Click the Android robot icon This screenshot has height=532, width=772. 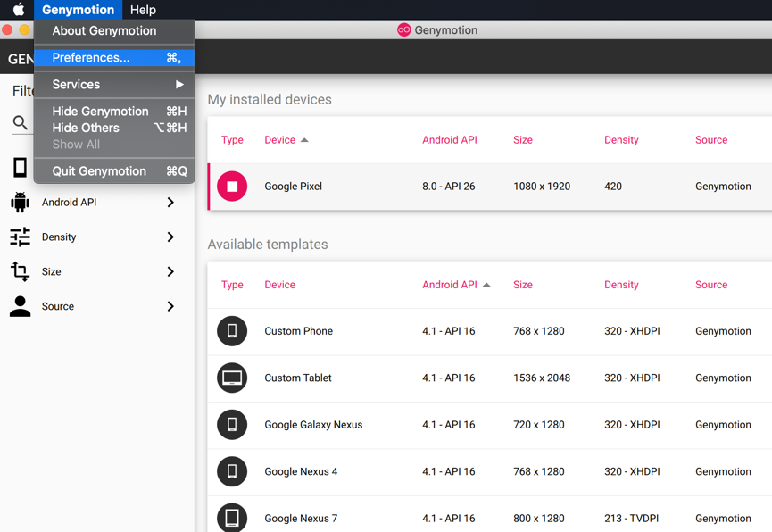click(x=20, y=202)
